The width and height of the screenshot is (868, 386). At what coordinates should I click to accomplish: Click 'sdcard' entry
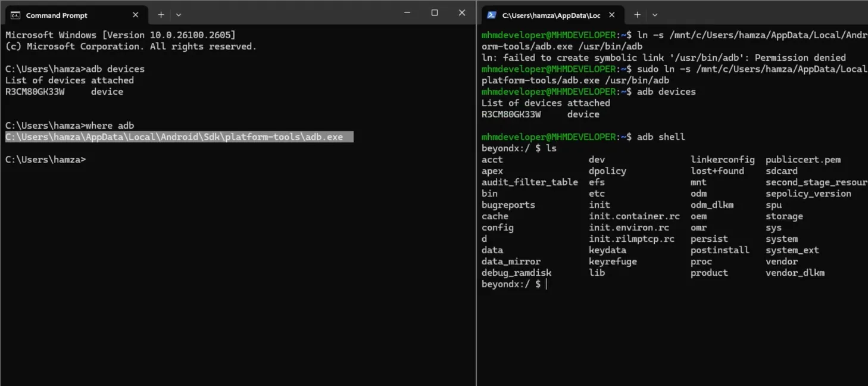tap(782, 171)
